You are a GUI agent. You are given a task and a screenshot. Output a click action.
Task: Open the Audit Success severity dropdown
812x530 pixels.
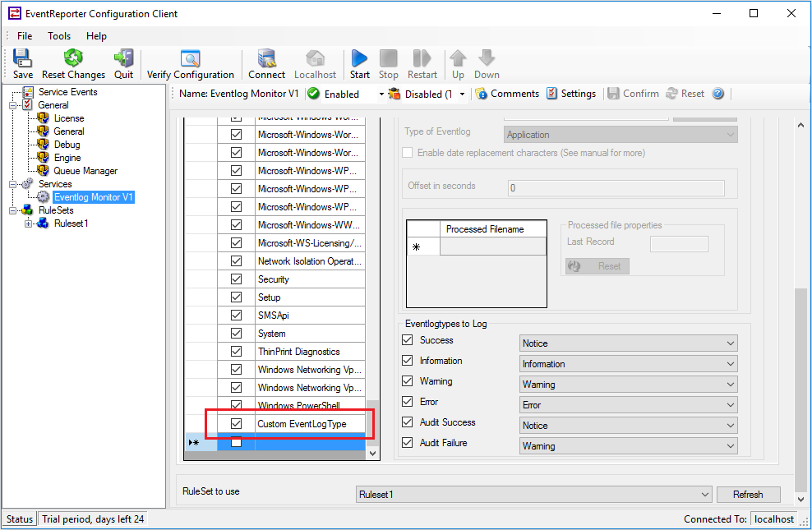[x=629, y=426]
